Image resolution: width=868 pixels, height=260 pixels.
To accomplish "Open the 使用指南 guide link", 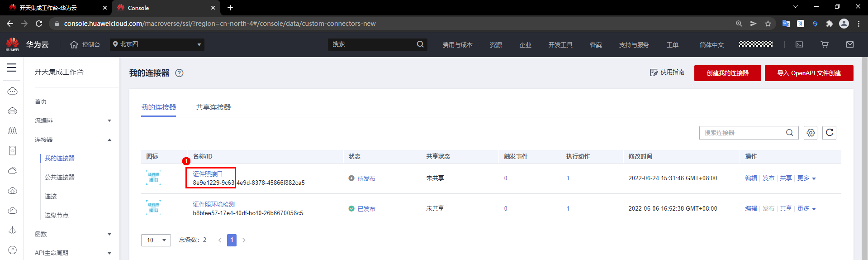I will [667, 72].
